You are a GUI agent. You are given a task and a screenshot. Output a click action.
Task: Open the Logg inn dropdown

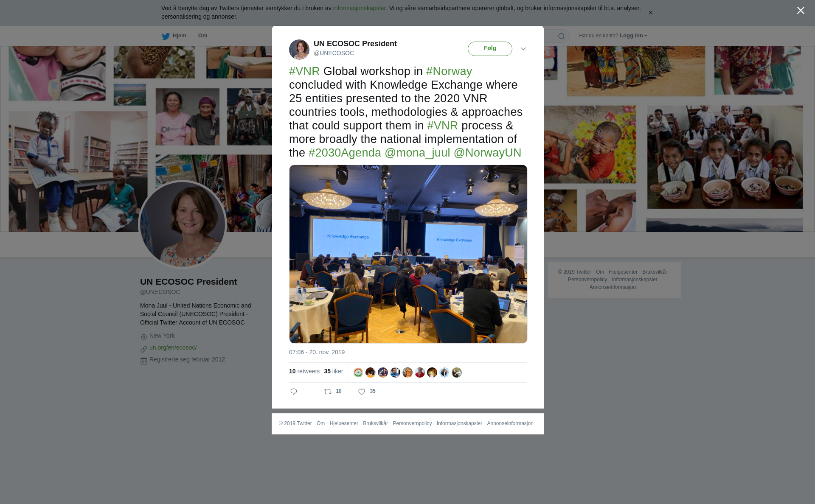tap(633, 36)
